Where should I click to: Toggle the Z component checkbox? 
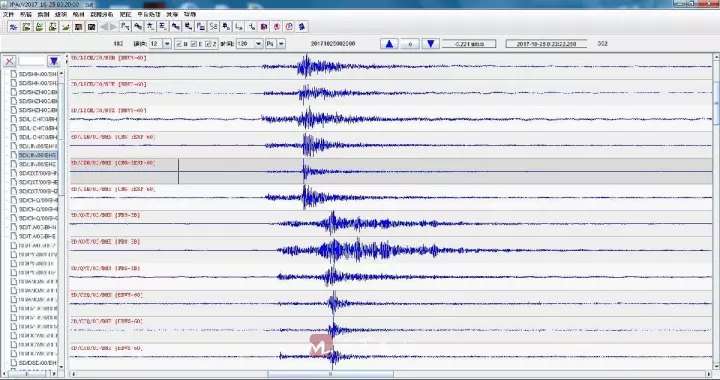tap(208, 44)
